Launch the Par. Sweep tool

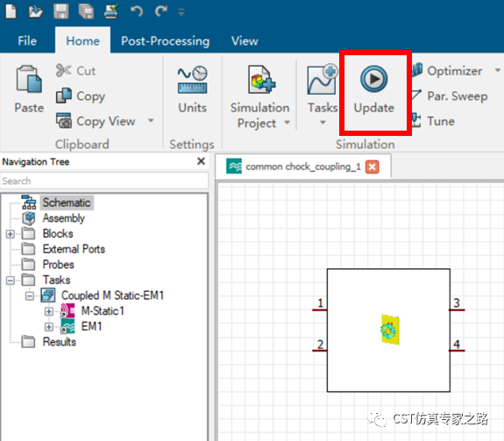tap(457, 96)
